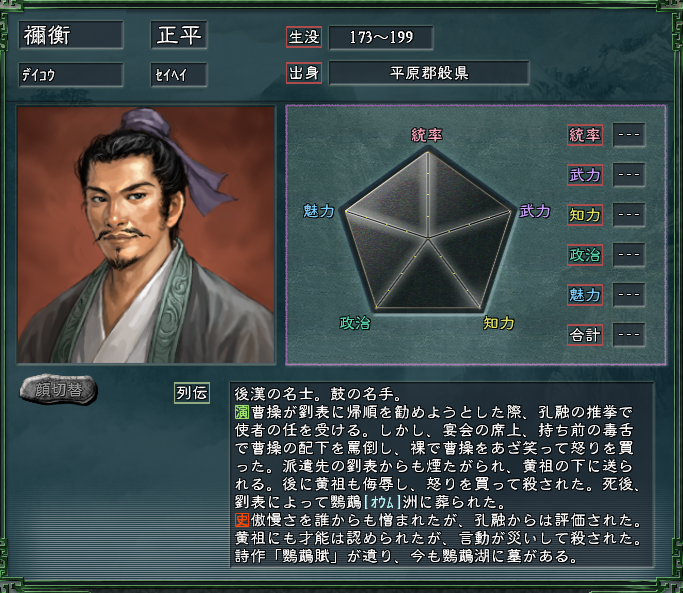The image size is (683, 593).
Task: Click the character portrait image
Action: [x=146, y=235]
